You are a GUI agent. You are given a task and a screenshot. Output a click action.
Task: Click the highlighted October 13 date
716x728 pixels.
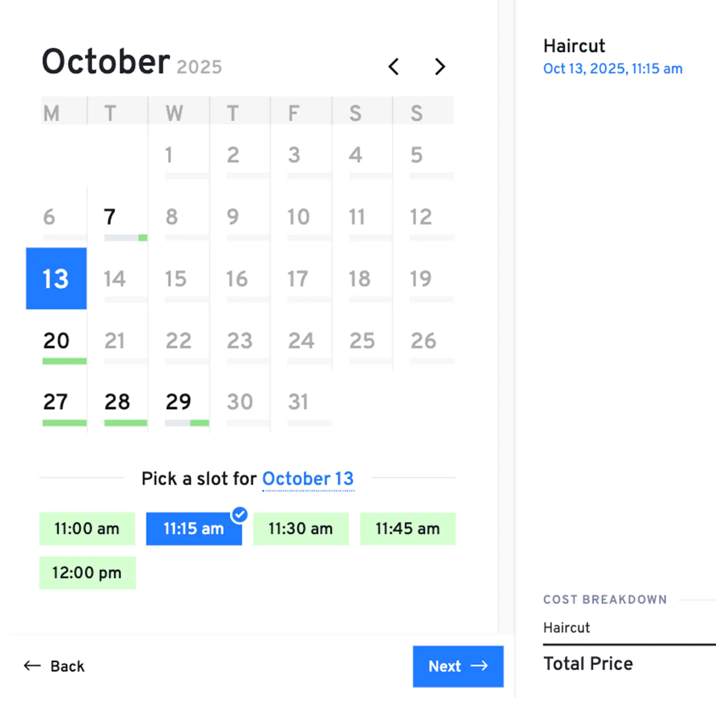coord(56,278)
